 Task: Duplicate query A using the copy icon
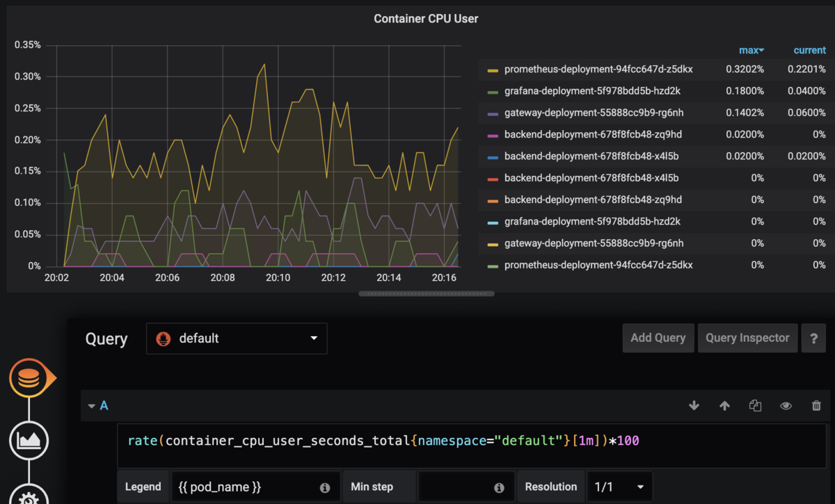coord(755,405)
